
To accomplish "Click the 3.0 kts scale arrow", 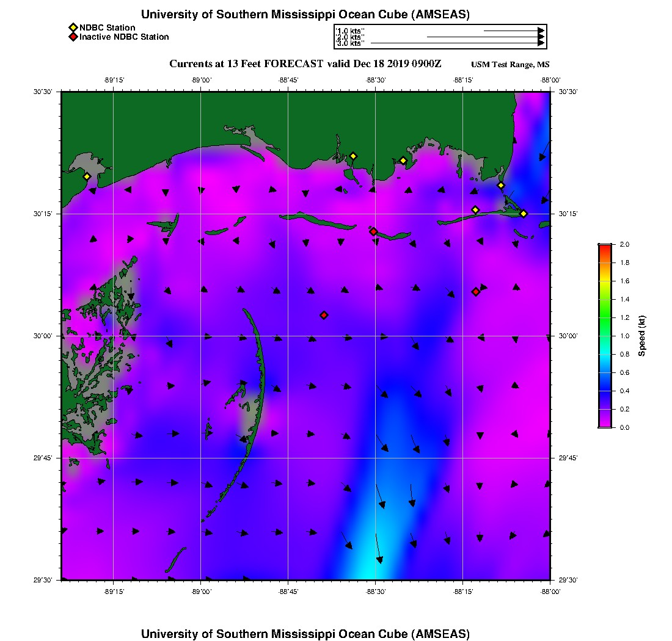I will tap(458, 43).
